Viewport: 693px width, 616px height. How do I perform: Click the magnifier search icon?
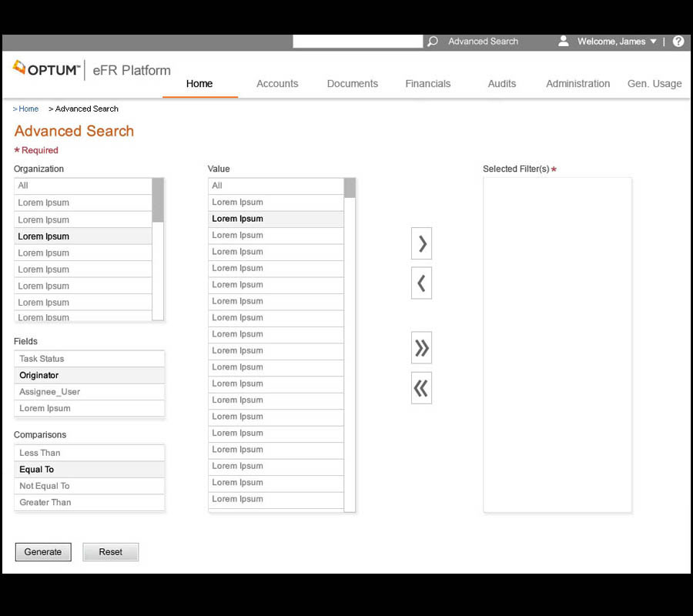(x=433, y=42)
